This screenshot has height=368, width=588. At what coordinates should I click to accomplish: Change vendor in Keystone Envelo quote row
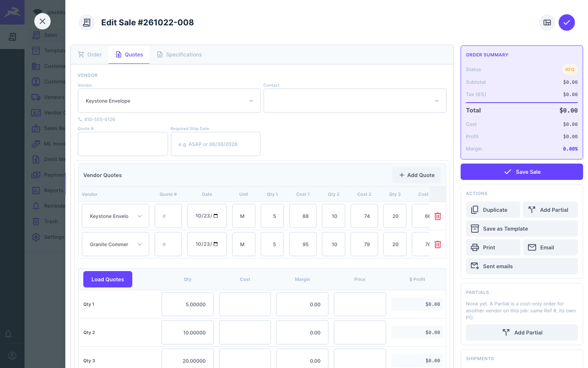click(x=116, y=216)
